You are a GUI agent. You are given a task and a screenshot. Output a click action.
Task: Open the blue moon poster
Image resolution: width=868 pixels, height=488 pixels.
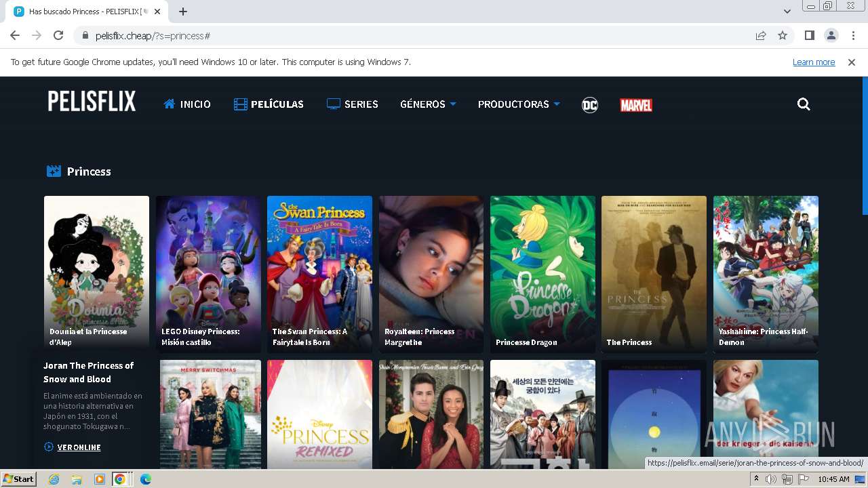click(x=654, y=414)
